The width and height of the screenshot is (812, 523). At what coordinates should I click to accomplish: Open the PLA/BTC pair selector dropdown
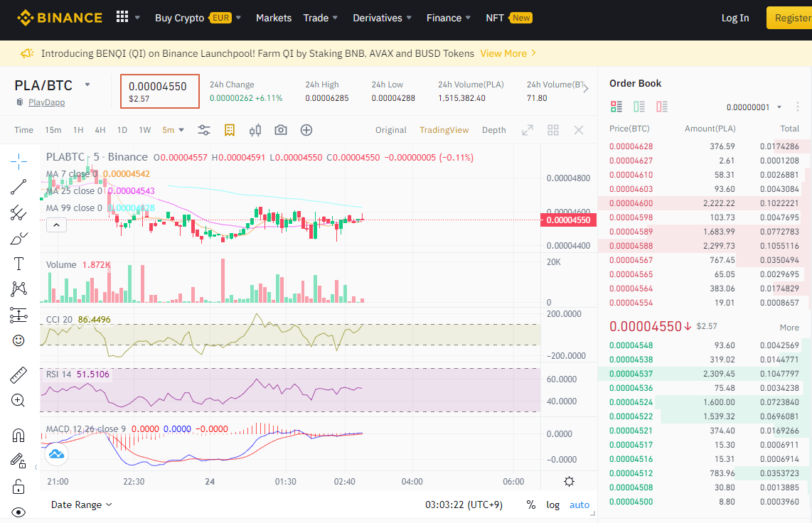point(87,85)
